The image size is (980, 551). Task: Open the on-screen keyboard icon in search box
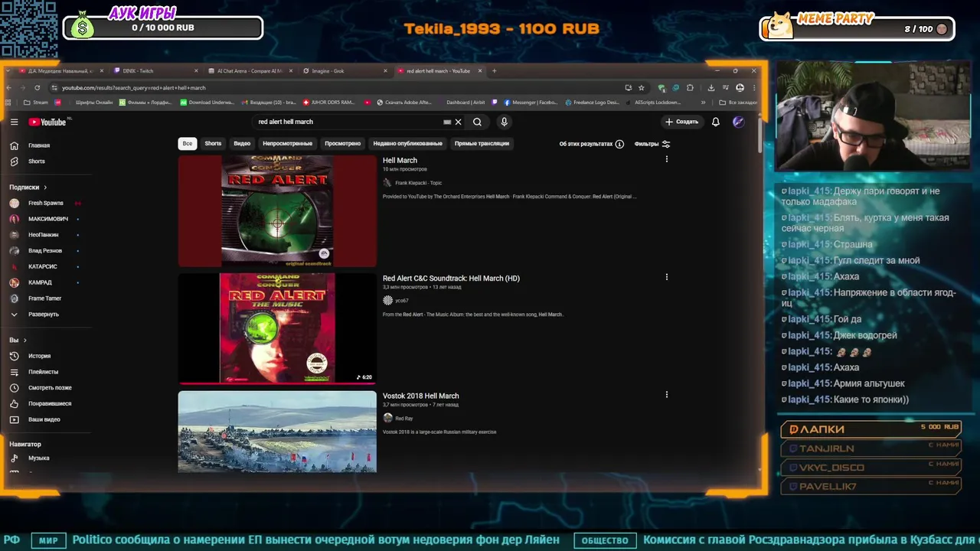(x=447, y=122)
